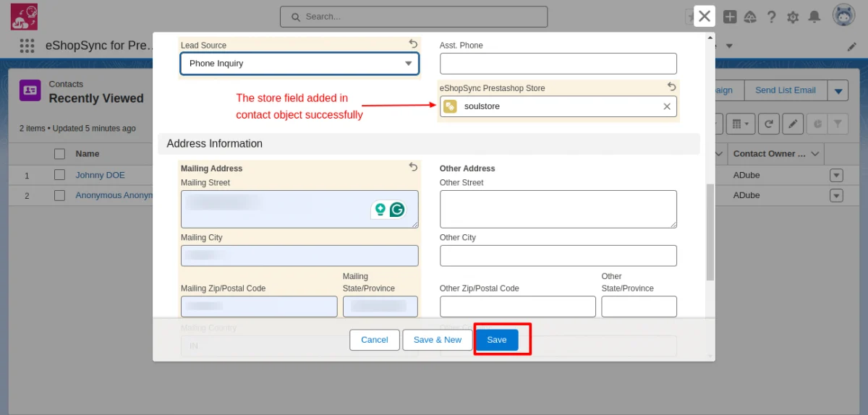Click the Grammarly lightbulb suggestion icon
The width and height of the screenshot is (868, 415).
(x=380, y=210)
